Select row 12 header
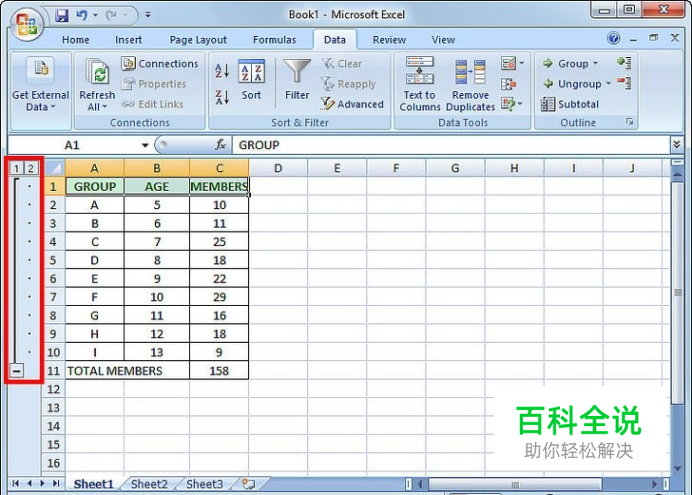This screenshot has height=495, width=692. click(x=53, y=390)
